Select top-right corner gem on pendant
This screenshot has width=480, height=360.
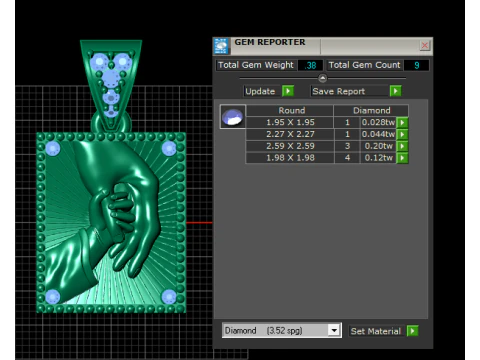(x=169, y=148)
